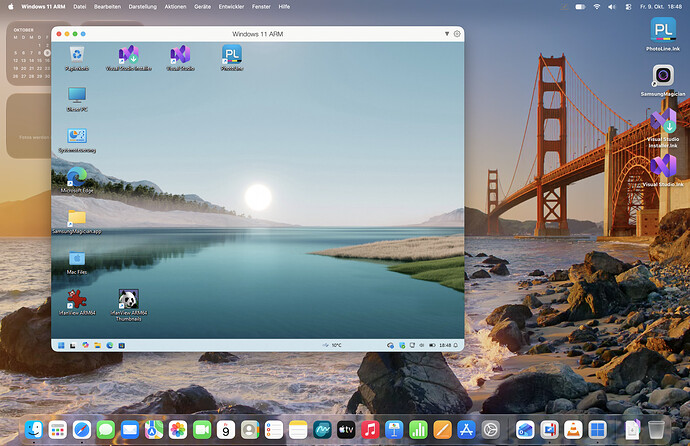Open the Windows 11 ARM app menu
Viewport: 690px width, 446px height.
coord(43,7)
